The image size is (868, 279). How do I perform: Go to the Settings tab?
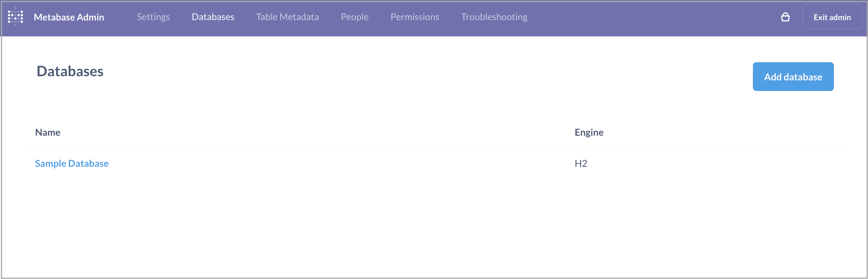pyautogui.click(x=153, y=17)
